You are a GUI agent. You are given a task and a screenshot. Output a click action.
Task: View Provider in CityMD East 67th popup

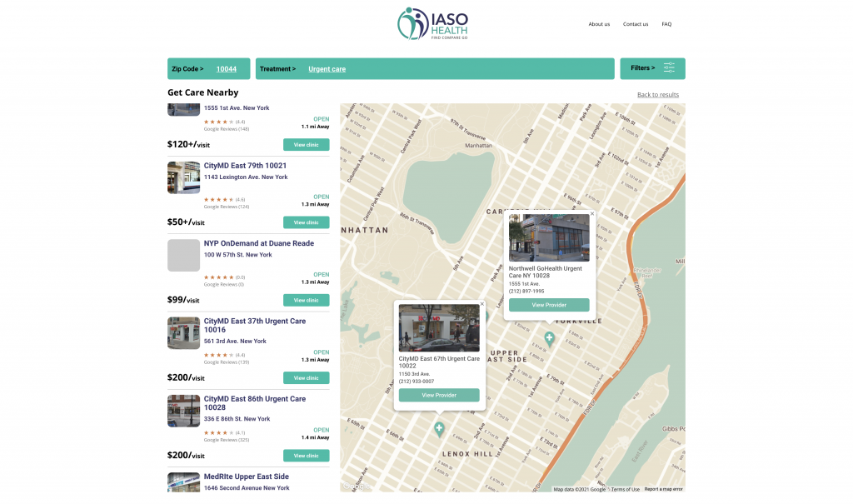pos(439,395)
